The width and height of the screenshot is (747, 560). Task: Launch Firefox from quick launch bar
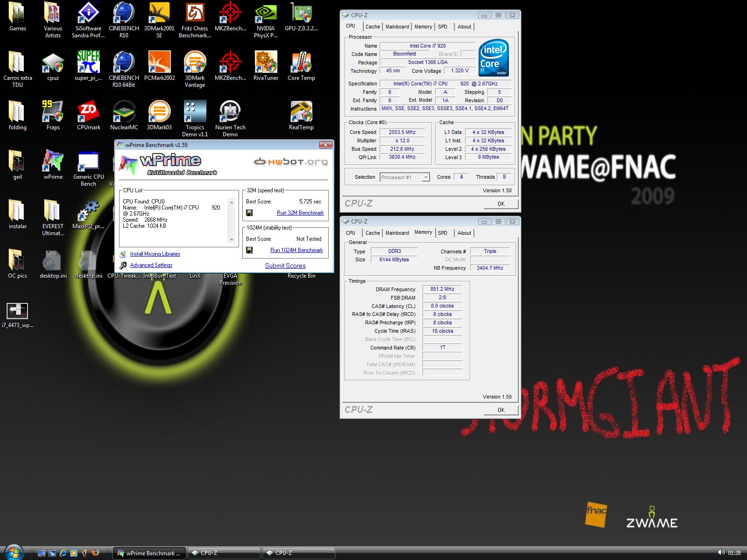click(x=96, y=553)
